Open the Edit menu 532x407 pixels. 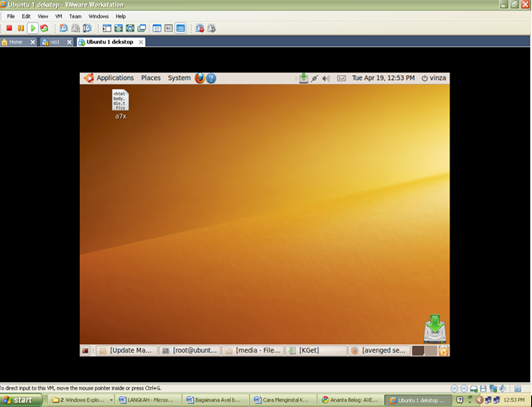(26, 16)
